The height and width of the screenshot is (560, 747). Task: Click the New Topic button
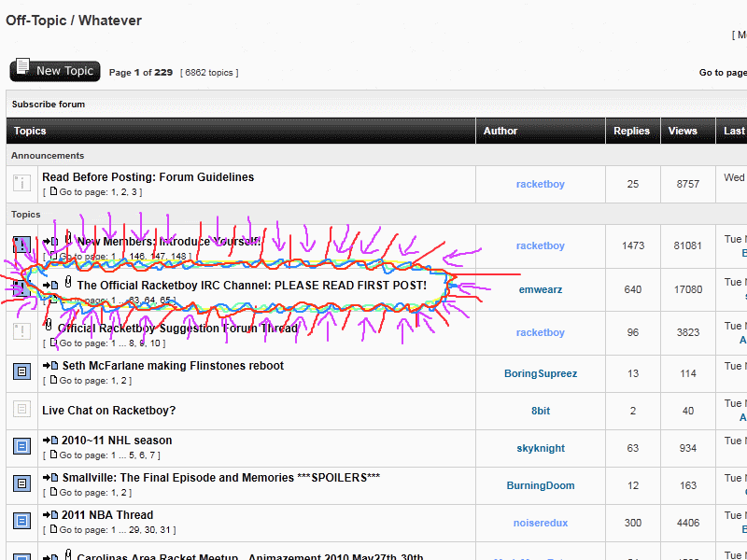coord(55,71)
